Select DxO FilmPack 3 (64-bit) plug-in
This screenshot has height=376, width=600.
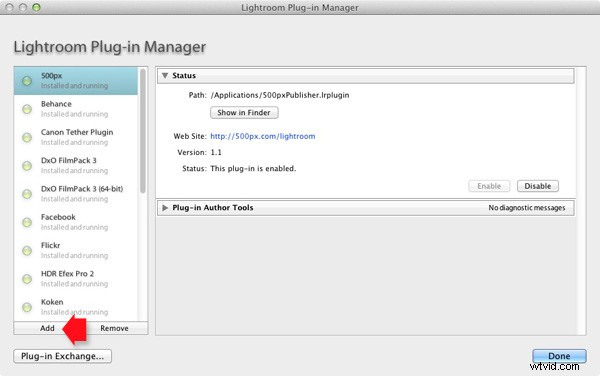click(76, 194)
